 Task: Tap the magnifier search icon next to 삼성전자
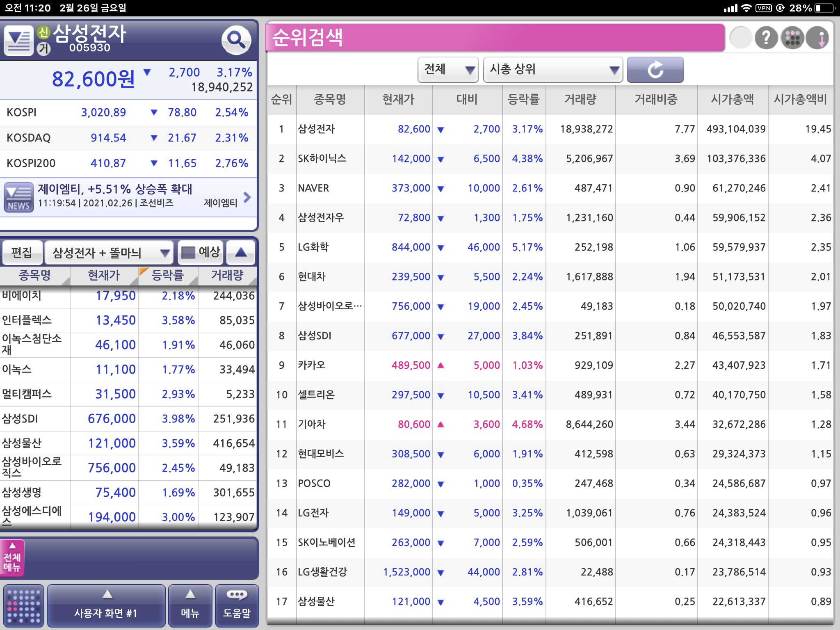[236, 40]
